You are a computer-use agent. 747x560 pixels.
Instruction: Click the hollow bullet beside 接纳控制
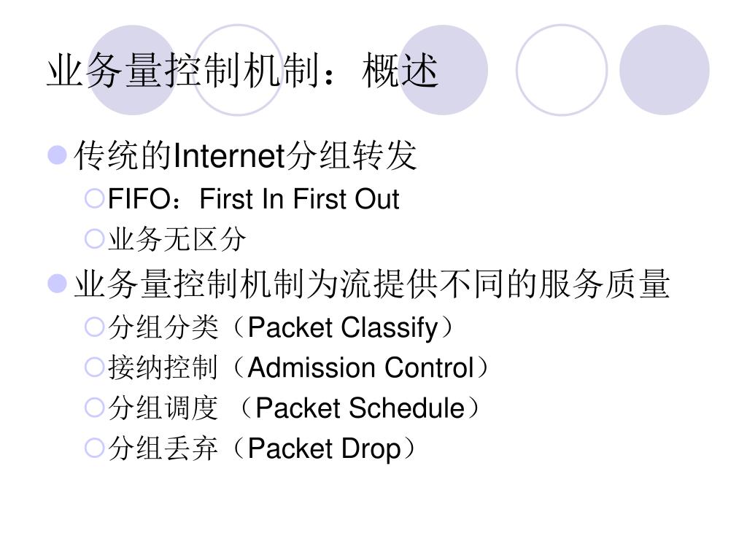[94, 367]
